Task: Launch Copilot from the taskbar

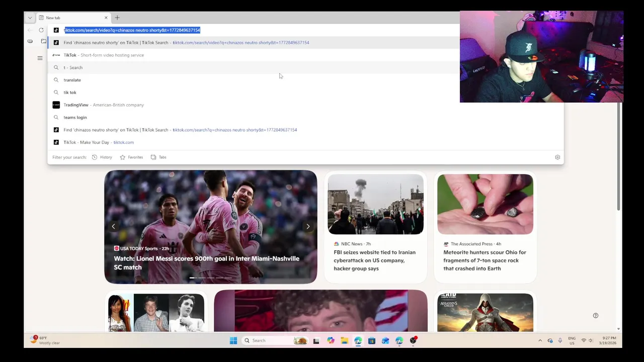Action: point(331,340)
